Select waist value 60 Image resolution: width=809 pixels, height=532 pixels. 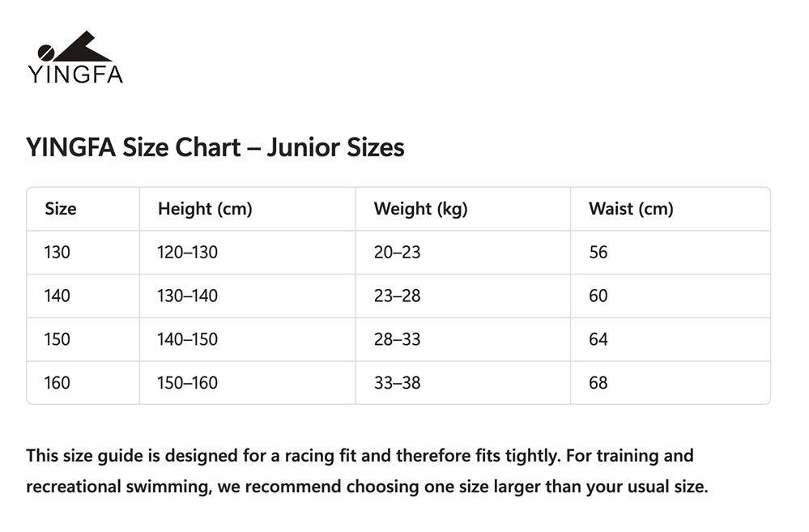tap(598, 296)
